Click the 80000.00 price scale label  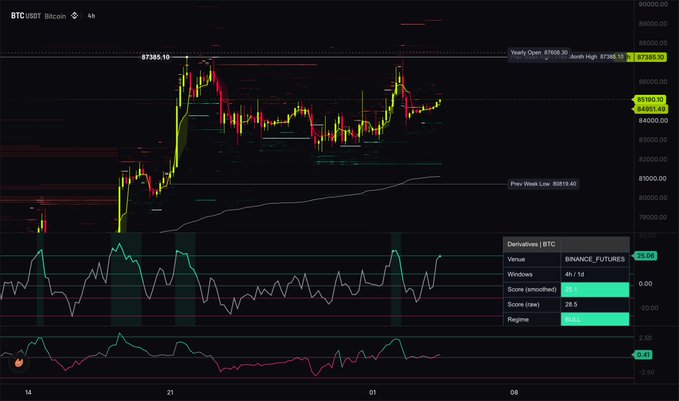click(653, 198)
